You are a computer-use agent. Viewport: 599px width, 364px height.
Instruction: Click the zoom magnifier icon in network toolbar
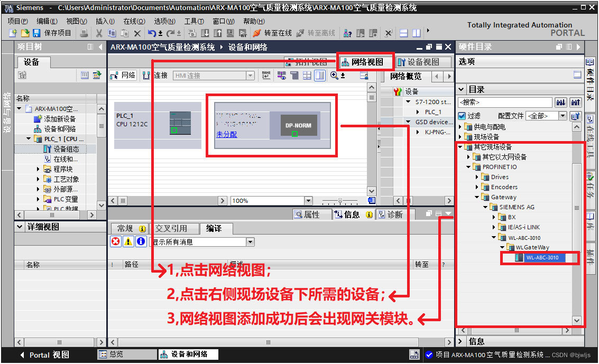point(334,76)
